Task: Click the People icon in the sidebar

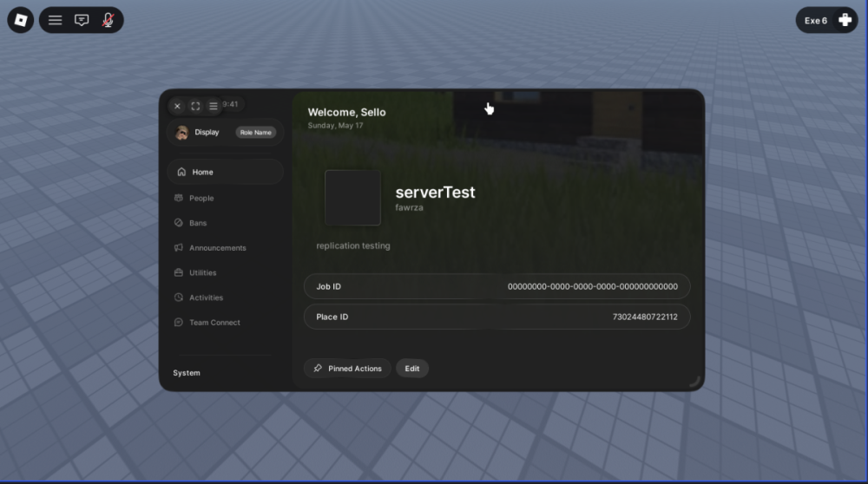Action: point(178,198)
